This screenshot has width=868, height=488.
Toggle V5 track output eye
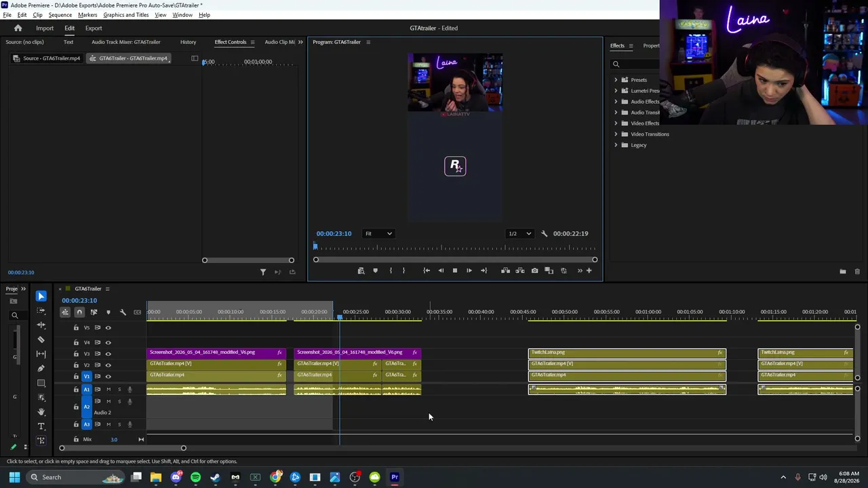click(x=108, y=328)
